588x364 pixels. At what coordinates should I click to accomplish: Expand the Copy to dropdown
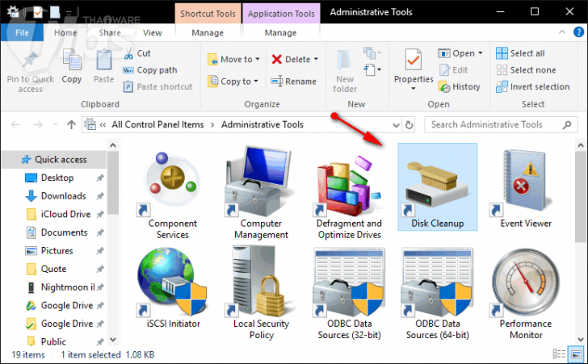click(x=256, y=82)
